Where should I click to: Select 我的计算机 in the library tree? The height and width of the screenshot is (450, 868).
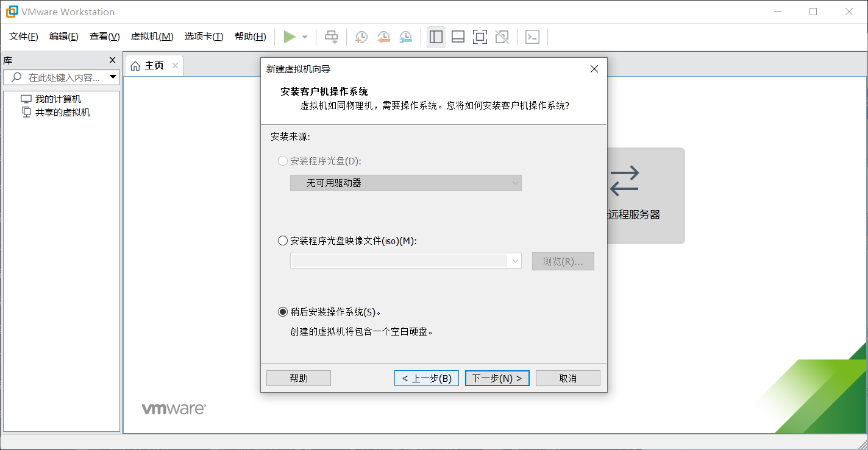coord(58,99)
